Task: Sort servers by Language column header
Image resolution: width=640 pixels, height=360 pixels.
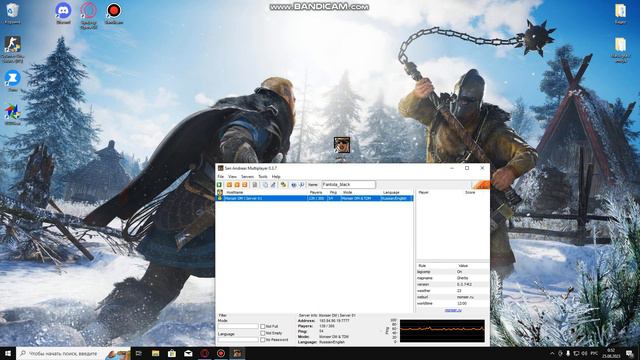Action: coord(397,192)
